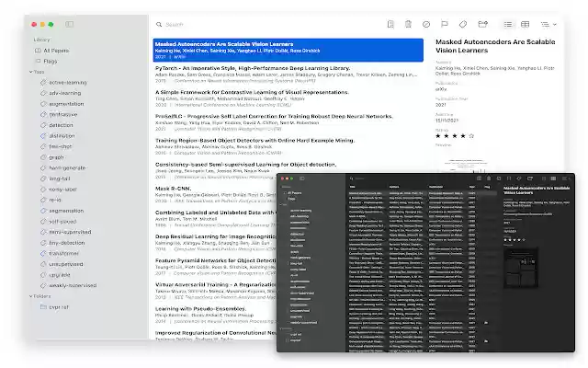
Task: Click tag icon beside transformer
Action: 43,254
